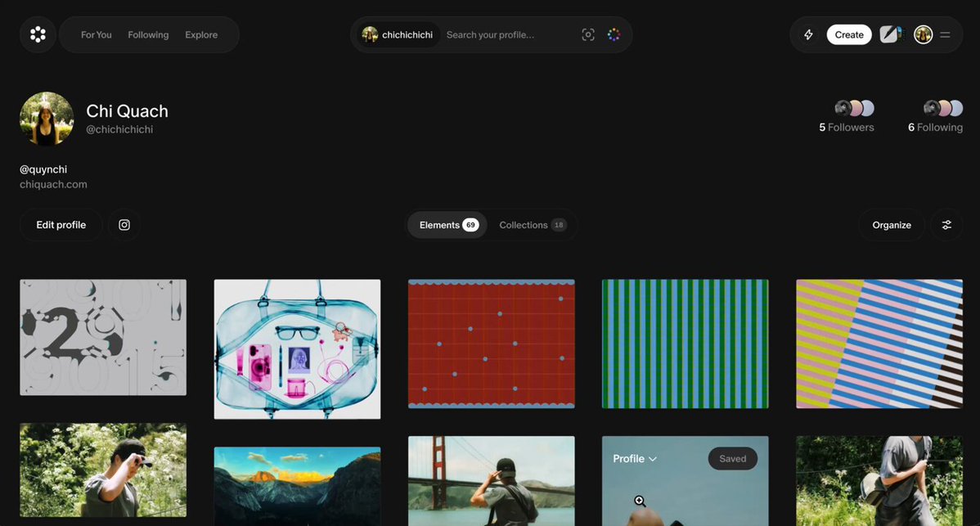Click Chi Quach's large profile photo
This screenshot has height=526, width=980.
[x=47, y=119]
